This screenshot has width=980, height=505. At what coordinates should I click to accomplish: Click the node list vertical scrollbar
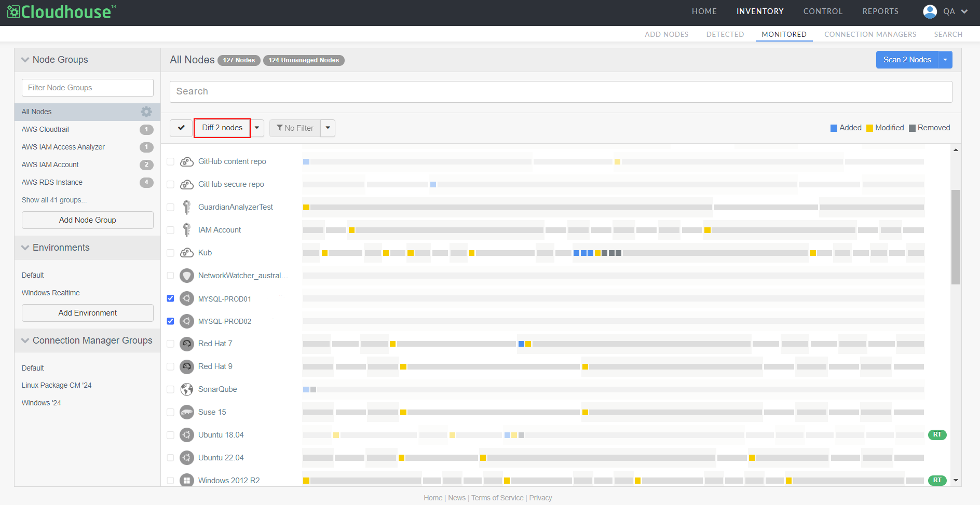tap(956, 237)
